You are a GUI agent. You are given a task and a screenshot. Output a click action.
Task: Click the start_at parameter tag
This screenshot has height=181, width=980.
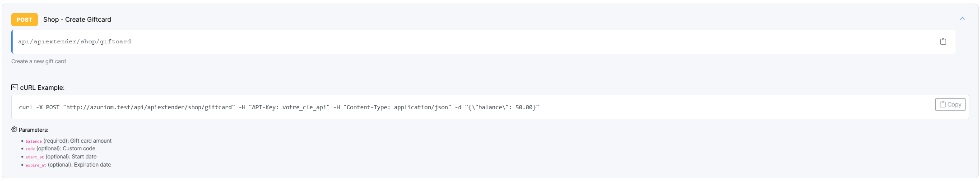[35, 157]
